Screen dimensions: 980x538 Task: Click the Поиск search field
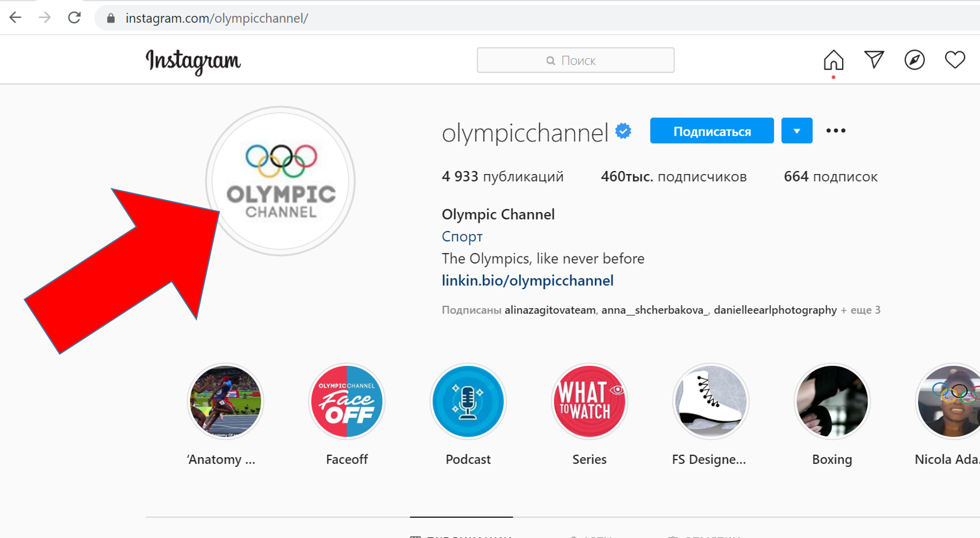click(x=576, y=60)
